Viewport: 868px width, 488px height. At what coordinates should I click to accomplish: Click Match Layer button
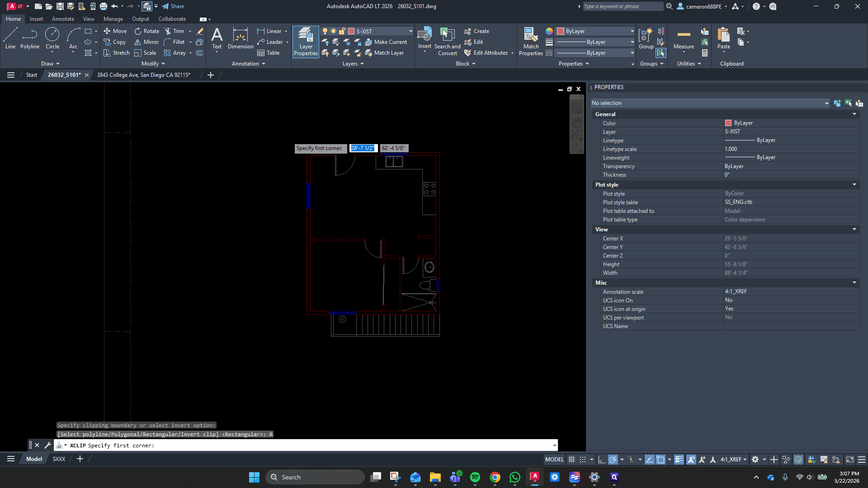[x=384, y=53]
